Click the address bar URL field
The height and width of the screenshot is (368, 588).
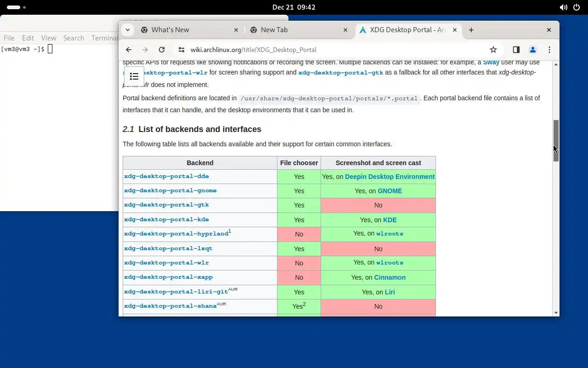click(335, 50)
